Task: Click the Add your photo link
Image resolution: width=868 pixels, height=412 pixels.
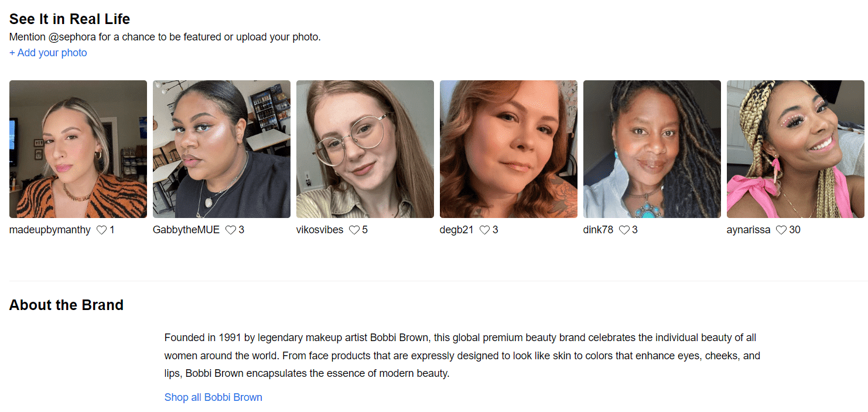Action: click(48, 53)
